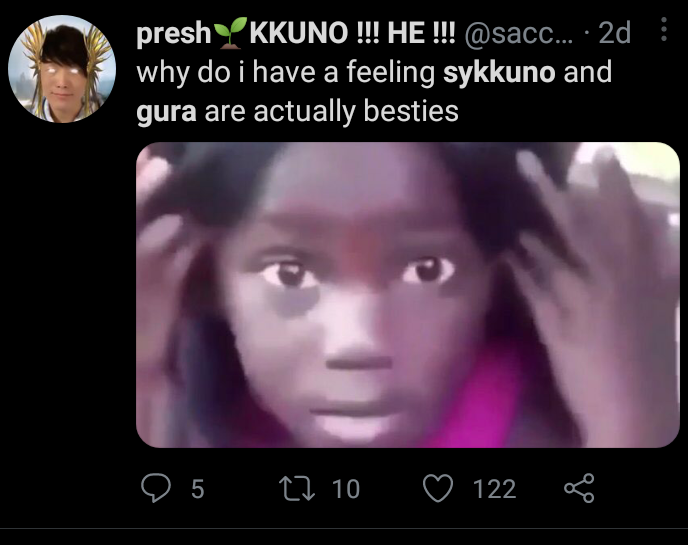Click the reply count '5'

click(x=198, y=488)
